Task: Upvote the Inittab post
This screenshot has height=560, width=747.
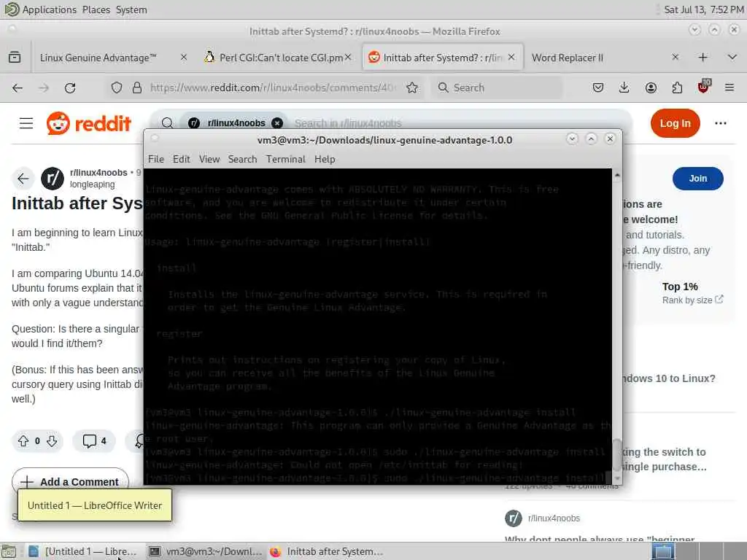Action: (x=23, y=441)
